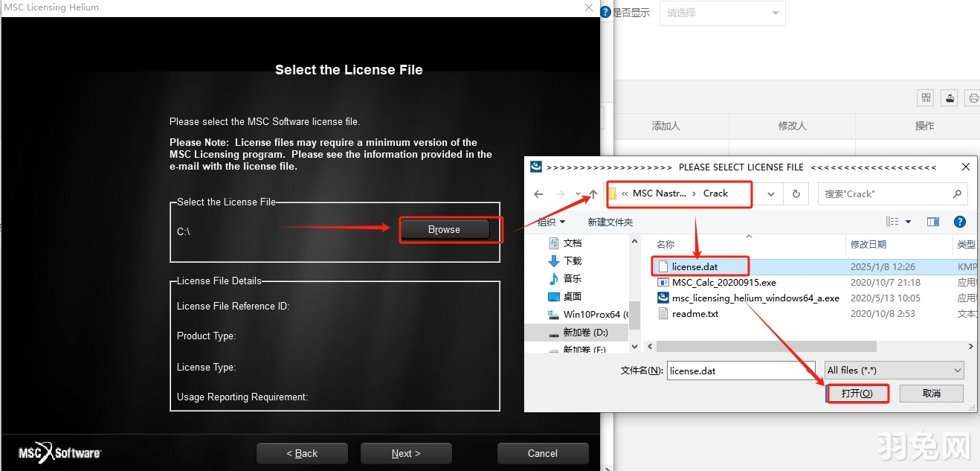Open file dialog help question mark icon

959,222
